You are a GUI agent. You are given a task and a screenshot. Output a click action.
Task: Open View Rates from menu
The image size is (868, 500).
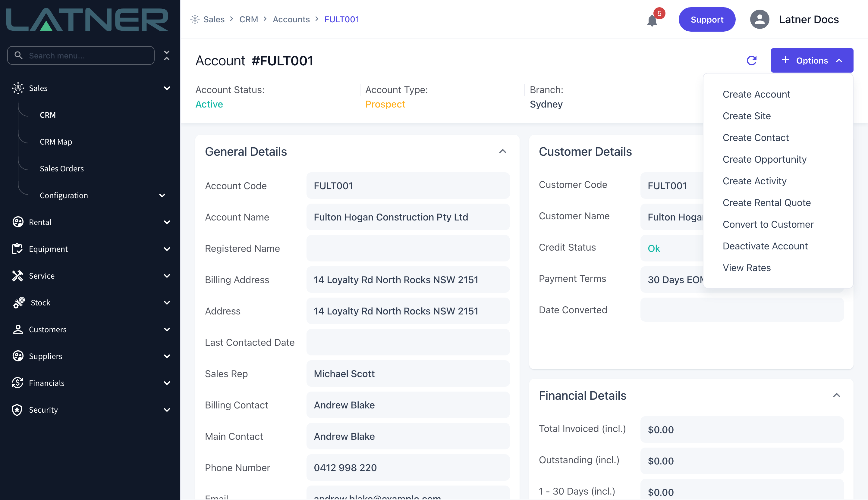coord(747,267)
